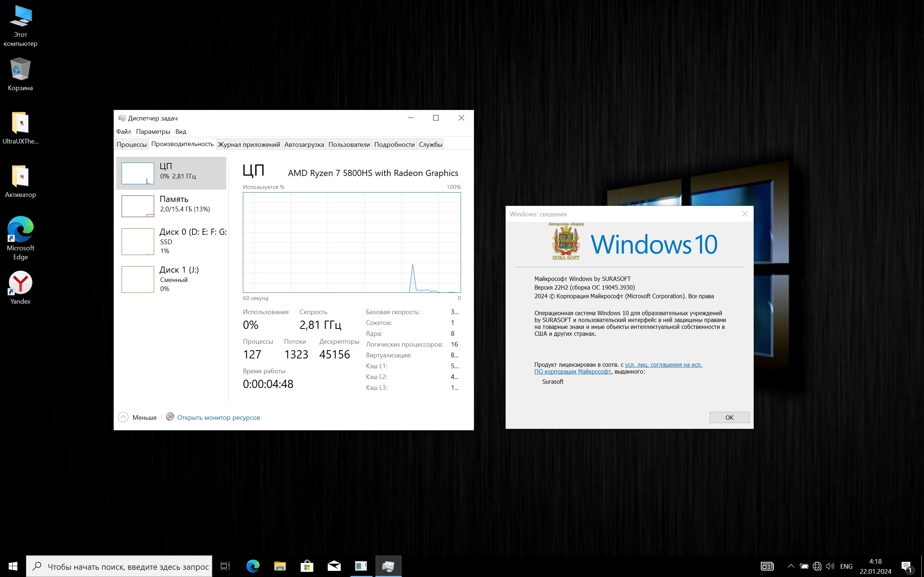Open the Microsoft Edge desktop shortcut

coord(20,230)
